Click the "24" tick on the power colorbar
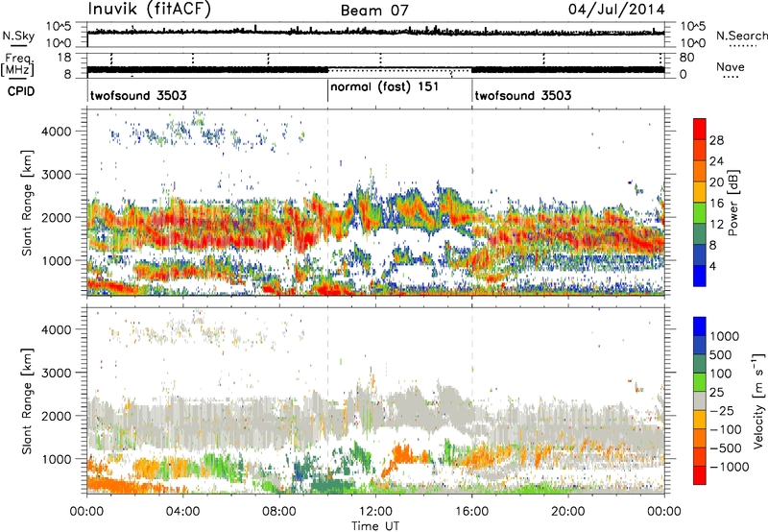768x532 pixels. (716, 161)
